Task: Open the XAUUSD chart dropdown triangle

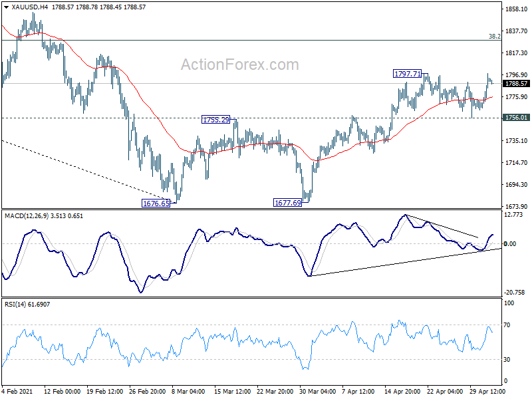Action: pos(6,7)
